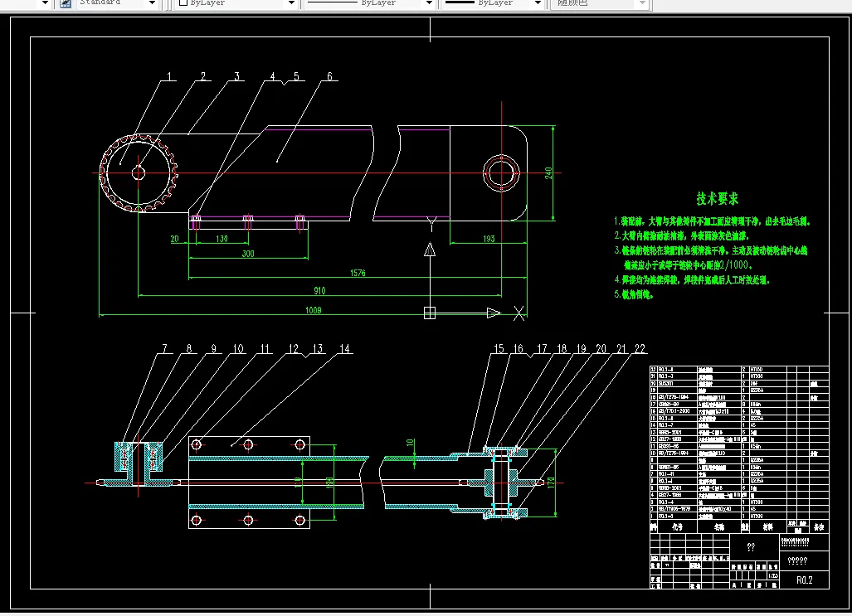Select part callout number 14
Screen dimensions: 852x616
[344, 349]
